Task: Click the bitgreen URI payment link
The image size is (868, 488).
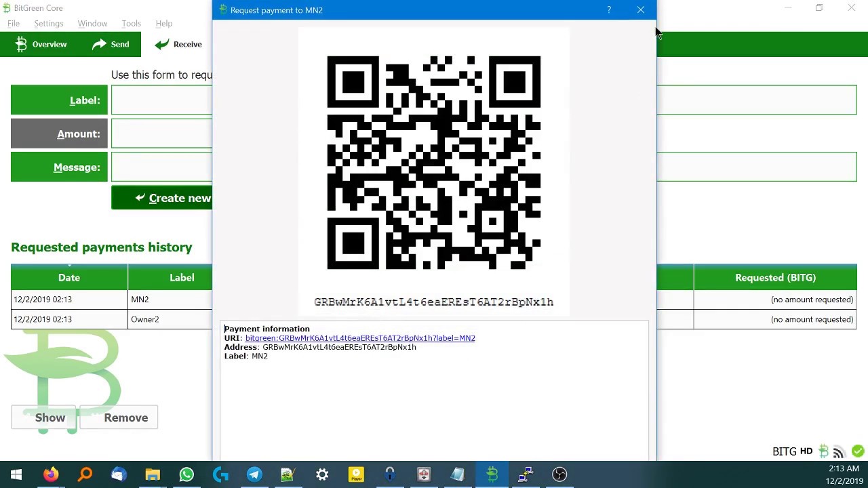Action: coord(360,338)
